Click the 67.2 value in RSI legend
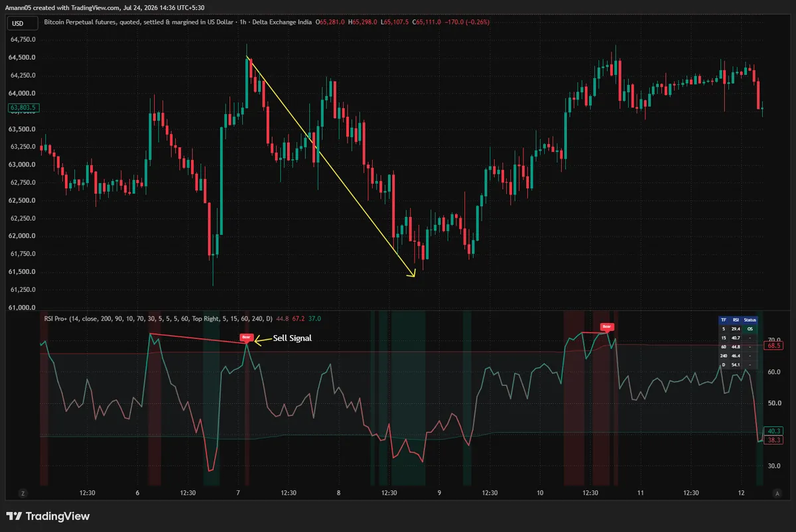The image size is (796, 532). point(298,318)
